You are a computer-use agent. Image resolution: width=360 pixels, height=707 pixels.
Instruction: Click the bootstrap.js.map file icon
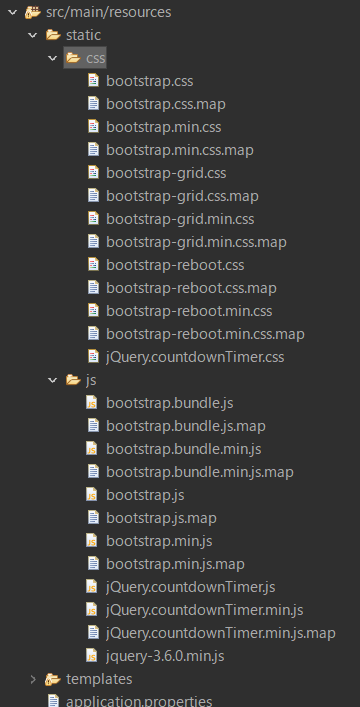[x=93, y=518]
